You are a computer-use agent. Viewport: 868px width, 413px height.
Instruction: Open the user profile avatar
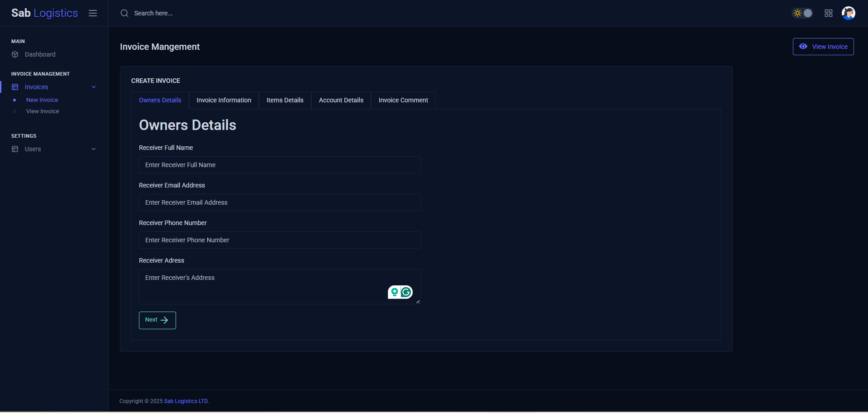[x=849, y=13]
